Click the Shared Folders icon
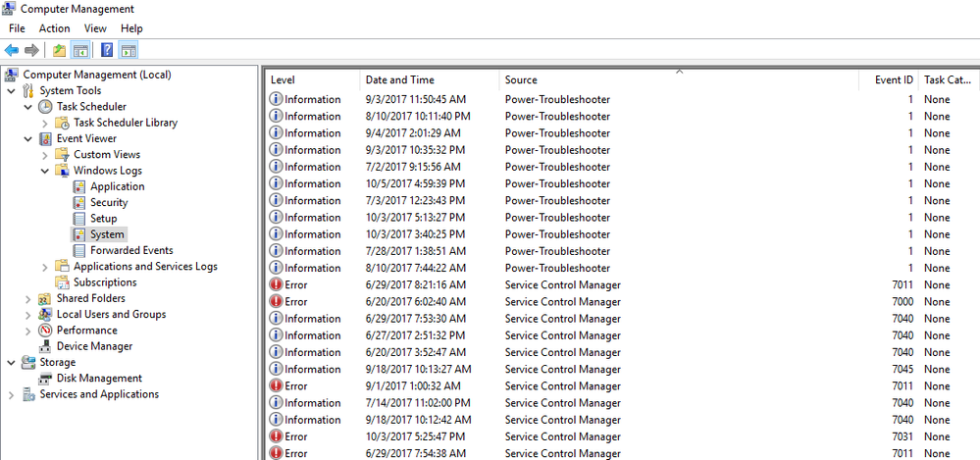 coord(46,299)
